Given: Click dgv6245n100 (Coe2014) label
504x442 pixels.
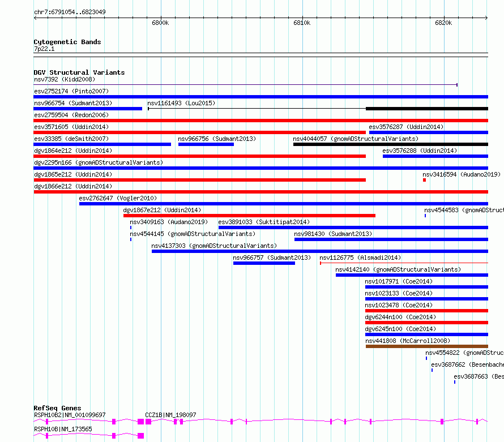Looking at the screenshot, I should pos(400,329).
